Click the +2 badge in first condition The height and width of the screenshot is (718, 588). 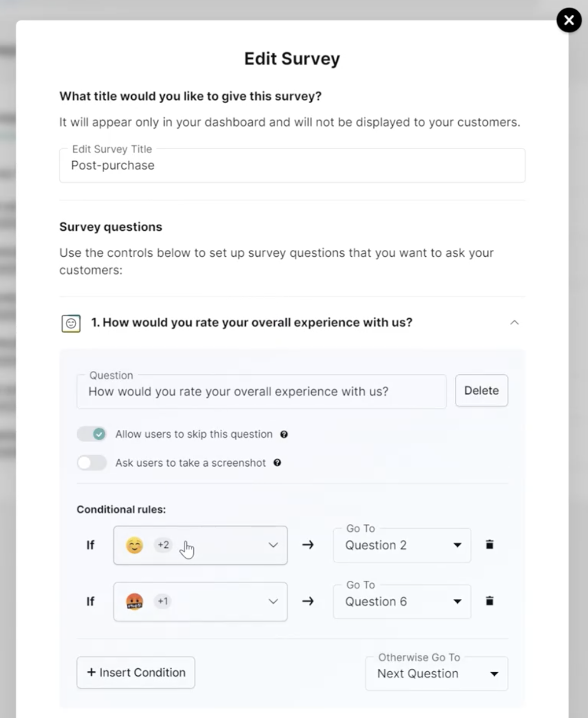click(x=163, y=544)
